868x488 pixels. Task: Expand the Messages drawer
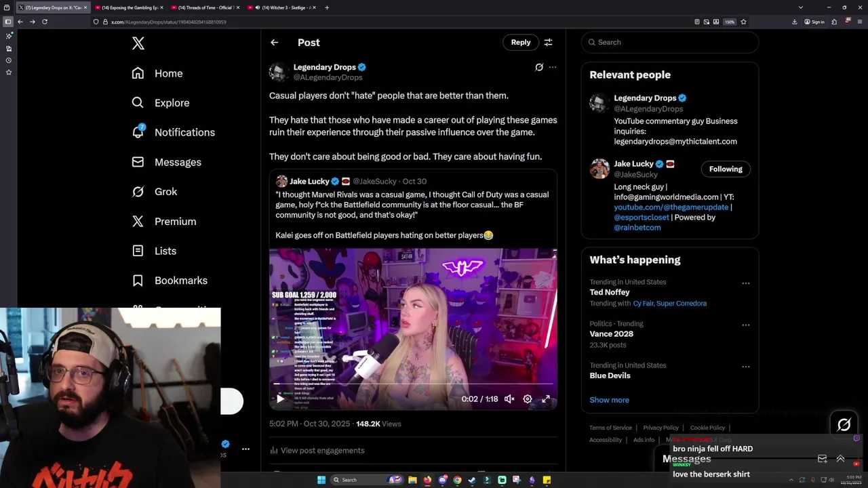click(840, 459)
